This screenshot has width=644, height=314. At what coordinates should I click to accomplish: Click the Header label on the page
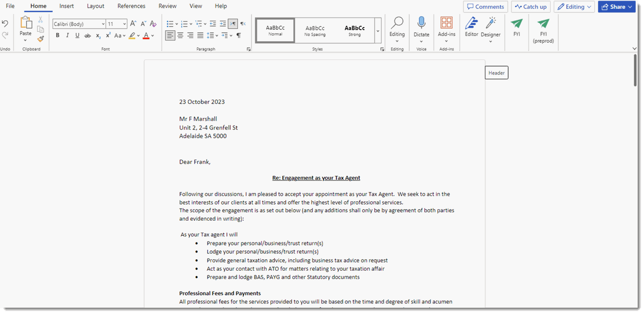coord(496,73)
